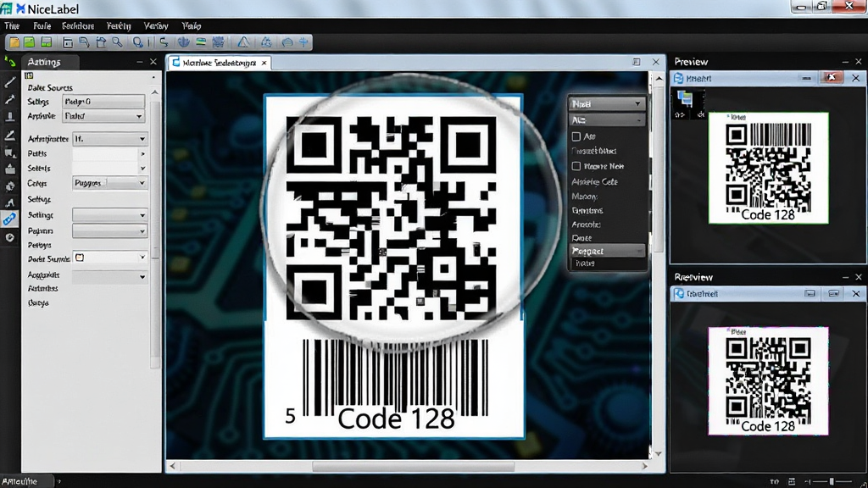The height and width of the screenshot is (488, 868).
Task: Click the upper 'Preview' panel title
Action: (x=691, y=61)
